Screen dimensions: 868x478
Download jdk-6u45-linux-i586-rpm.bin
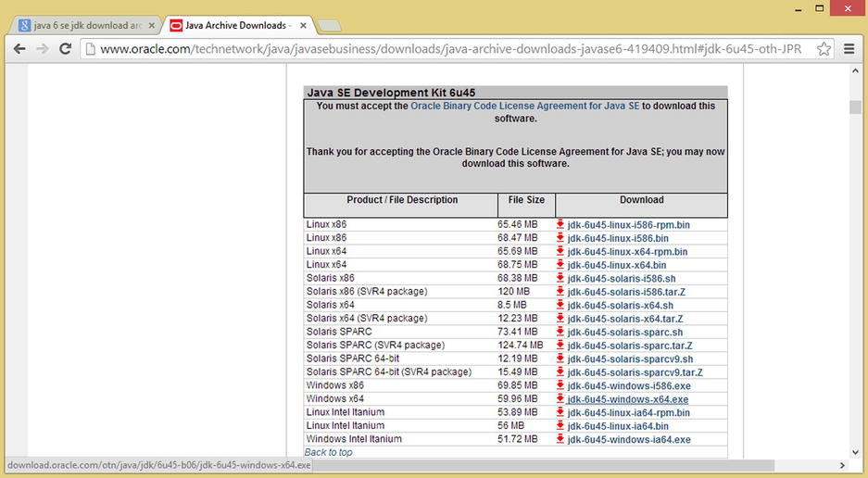pyautogui.click(x=628, y=225)
